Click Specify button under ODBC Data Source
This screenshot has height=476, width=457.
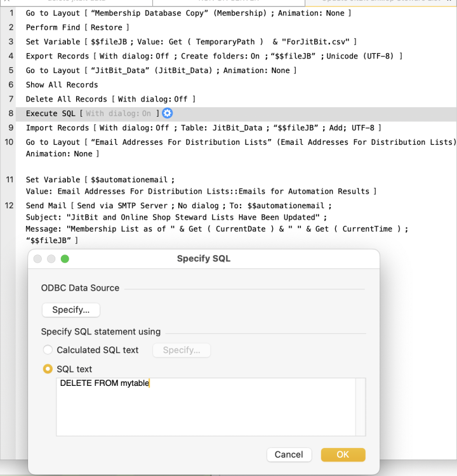pyautogui.click(x=71, y=310)
